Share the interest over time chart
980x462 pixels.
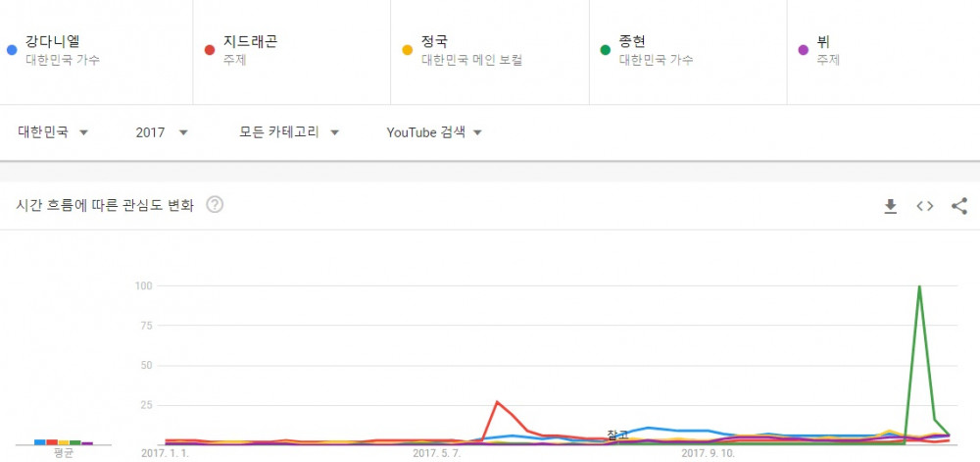coord(959,206)
